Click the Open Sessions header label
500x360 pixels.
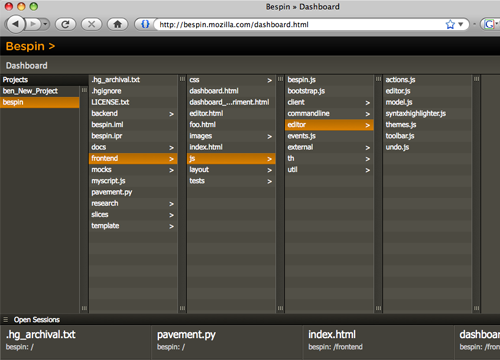click(37, 320)
